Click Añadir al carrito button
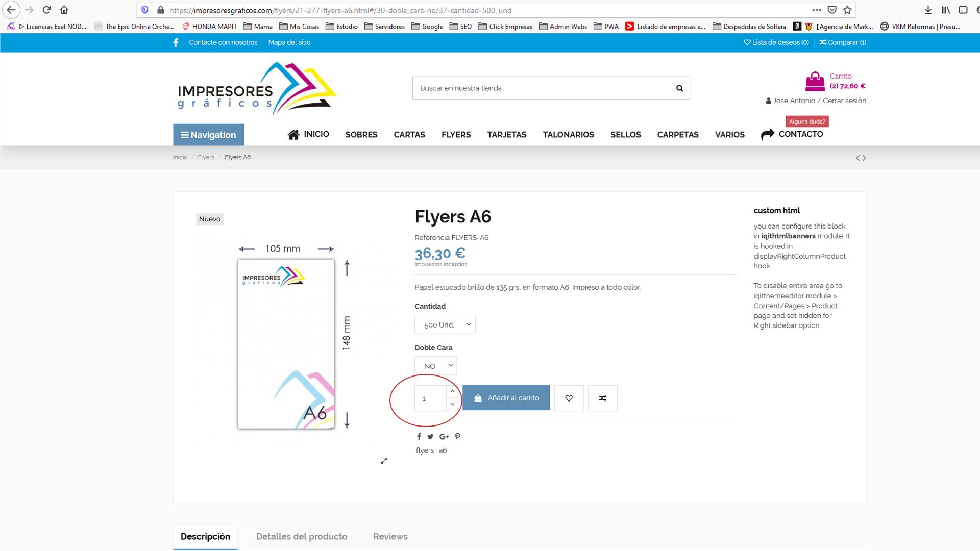The height and width of the screenshot is (551, 980). [x=506, y=398]
